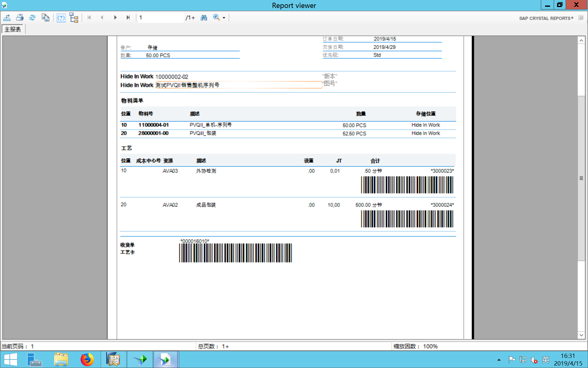Open the zoom level dropdown arrow
588x368 pixels.
(224, 18)
